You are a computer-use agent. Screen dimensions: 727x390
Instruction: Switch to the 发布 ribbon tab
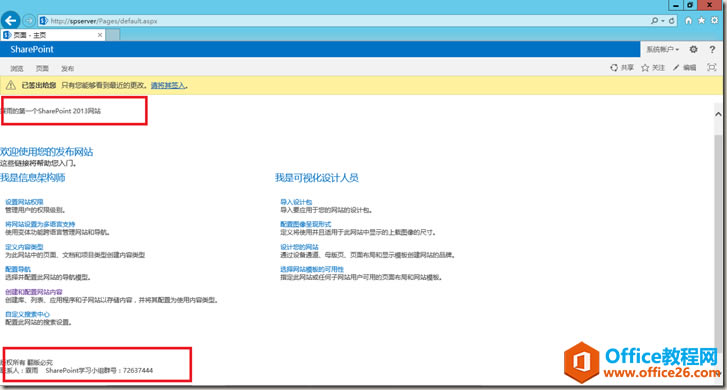68,68
